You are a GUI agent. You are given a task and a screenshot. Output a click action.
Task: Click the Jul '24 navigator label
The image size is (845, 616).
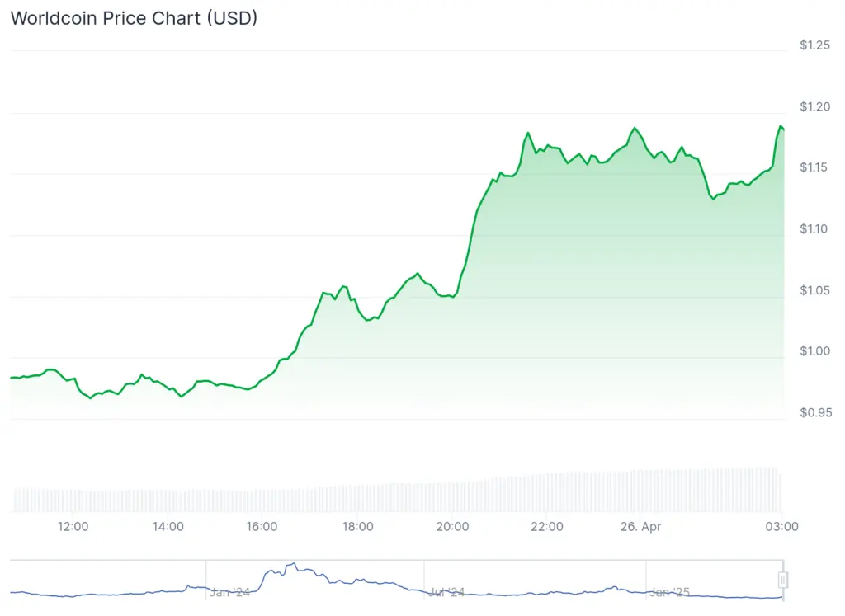coord(446,592)
